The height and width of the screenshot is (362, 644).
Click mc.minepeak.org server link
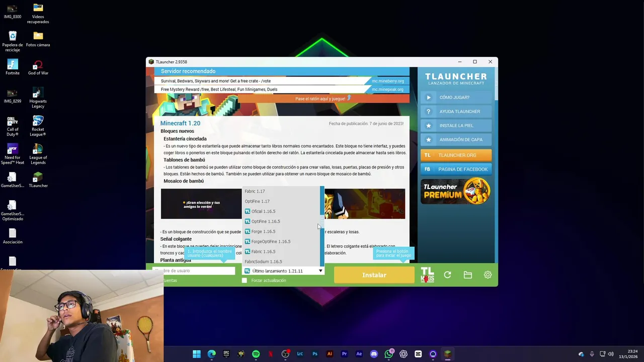coord(387,89)
